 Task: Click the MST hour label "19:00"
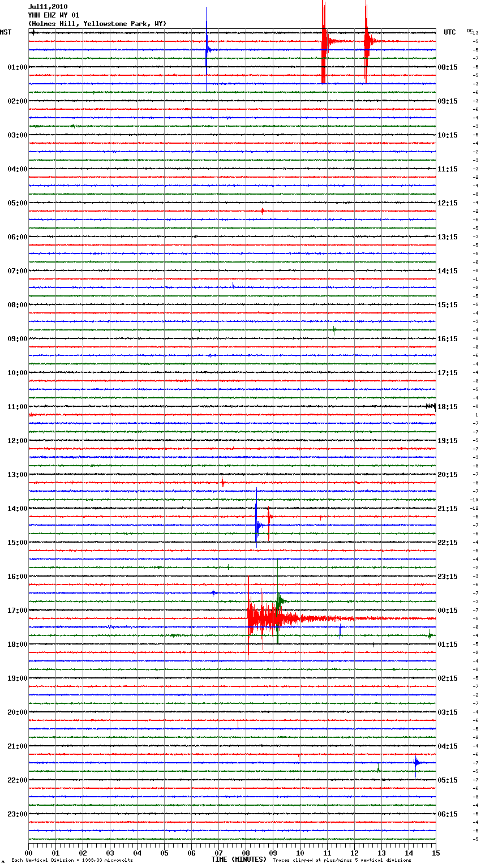18,678
